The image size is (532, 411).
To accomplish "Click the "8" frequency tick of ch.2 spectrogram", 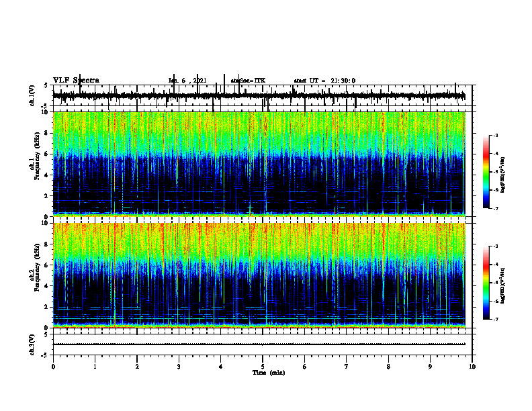I will 47,244.
